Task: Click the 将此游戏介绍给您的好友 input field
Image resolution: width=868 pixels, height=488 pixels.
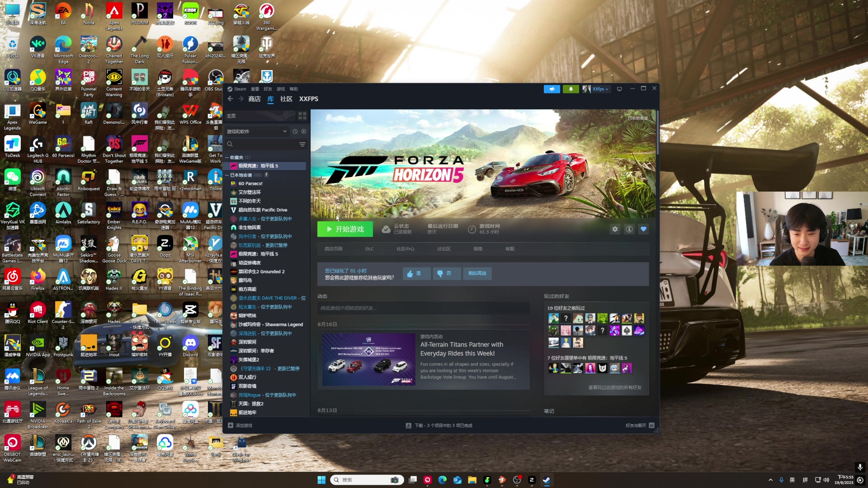Action: point(423,308)
